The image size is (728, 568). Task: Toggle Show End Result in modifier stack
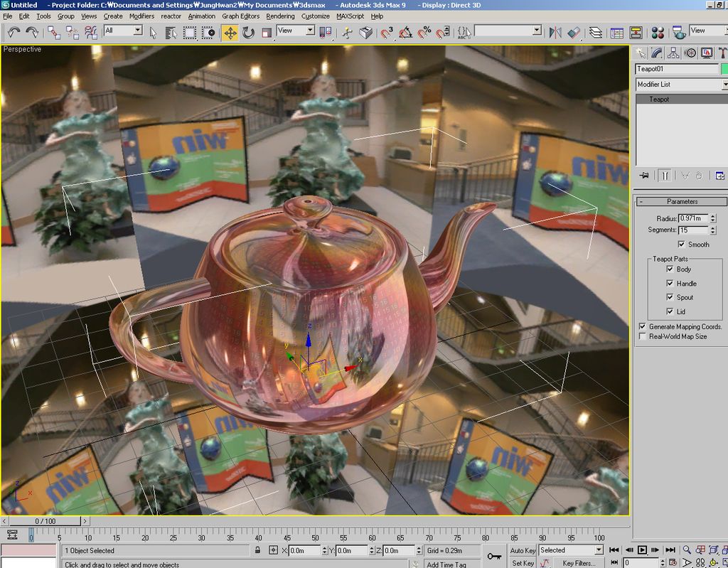point(665,176)
